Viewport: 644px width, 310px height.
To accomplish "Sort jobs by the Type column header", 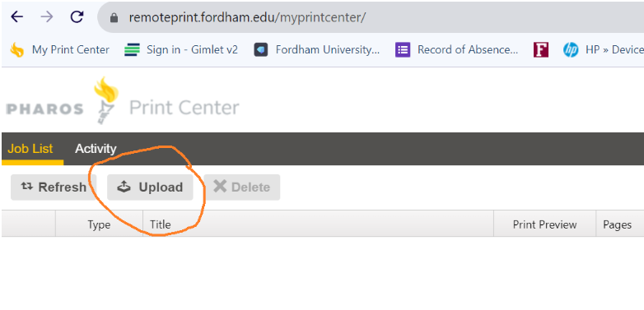I will [99, 224].
